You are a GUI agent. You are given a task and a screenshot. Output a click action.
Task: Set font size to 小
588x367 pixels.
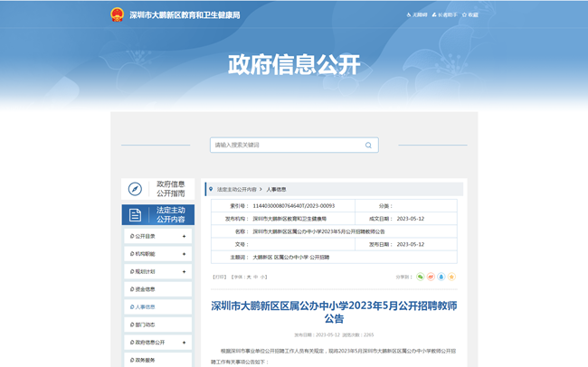(x=262, y=277)
